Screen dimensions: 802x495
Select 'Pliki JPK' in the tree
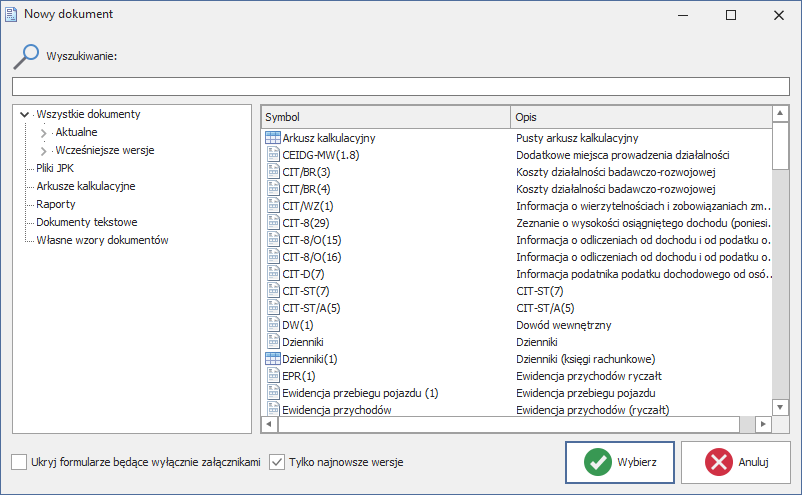(55, 168)
